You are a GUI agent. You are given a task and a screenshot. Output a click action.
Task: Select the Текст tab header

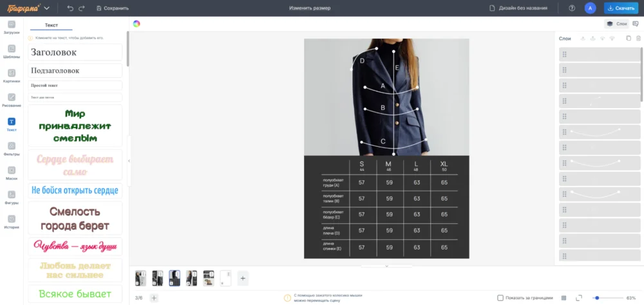[x=51, y=25]
